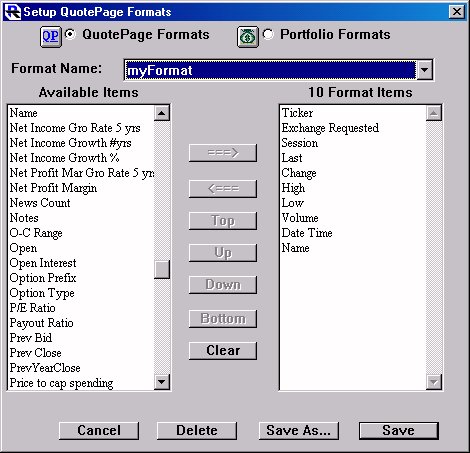Screen dimensions: 470x453
Task: Select QuotePage Formats radio button
Action: pos(70,34)
